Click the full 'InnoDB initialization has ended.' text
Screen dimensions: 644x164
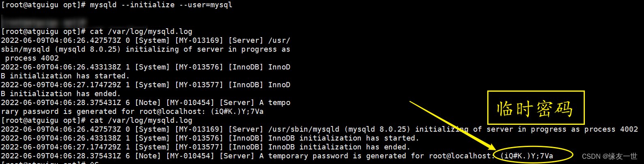(339, 147)
